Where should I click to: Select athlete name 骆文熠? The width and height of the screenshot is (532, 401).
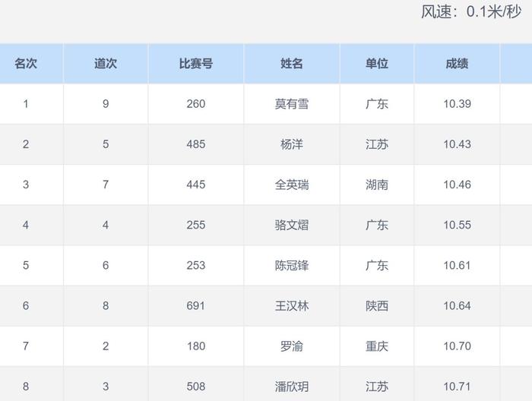coord(291,225)
